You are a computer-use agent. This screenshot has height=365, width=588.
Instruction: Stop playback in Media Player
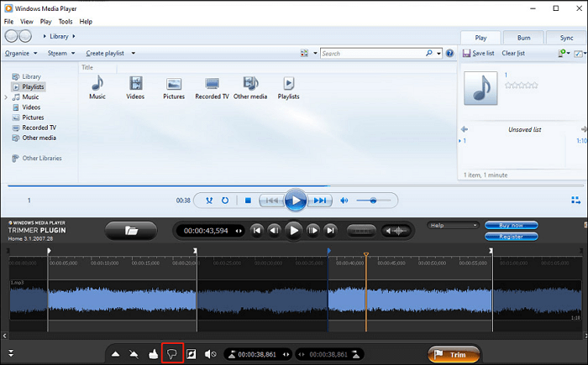click(x=248, y=201)
